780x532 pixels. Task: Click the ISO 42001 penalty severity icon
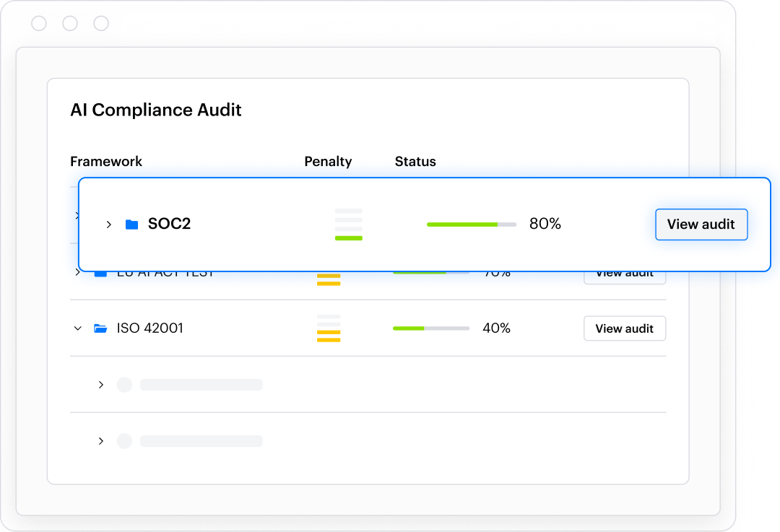329,328
